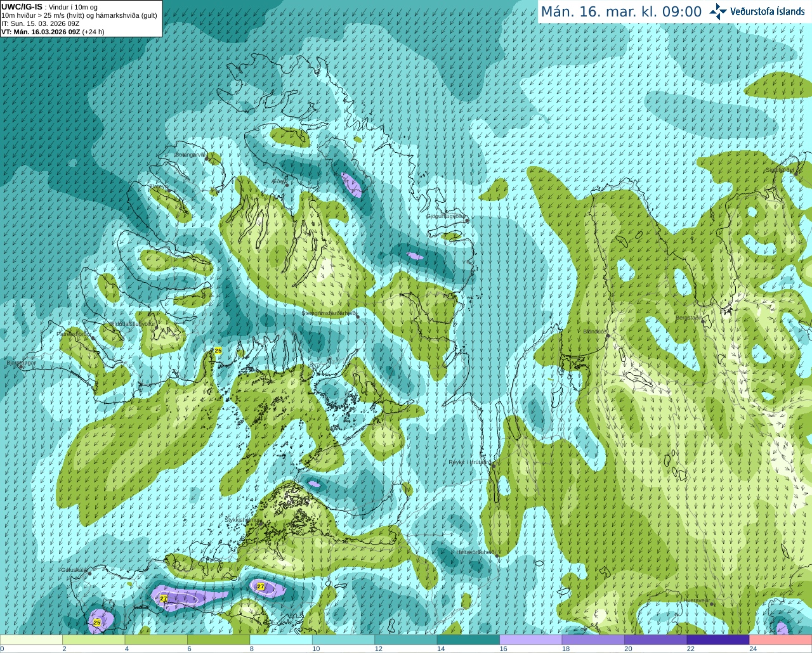Click the Siglufjörður station label
812x653 pixels.
click(x=779, y=170)
